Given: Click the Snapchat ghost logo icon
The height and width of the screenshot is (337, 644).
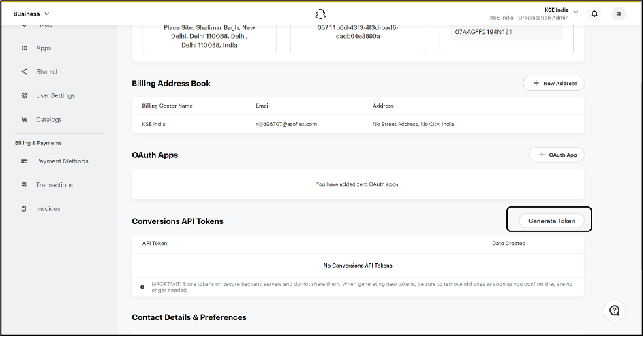Looking at the screenshot, I should pyautogui.click(x=320, y=14).
